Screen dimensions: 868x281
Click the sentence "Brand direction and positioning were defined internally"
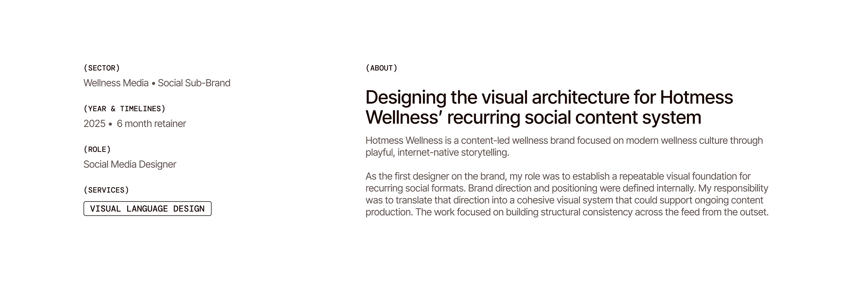click(x=581, y=188)
